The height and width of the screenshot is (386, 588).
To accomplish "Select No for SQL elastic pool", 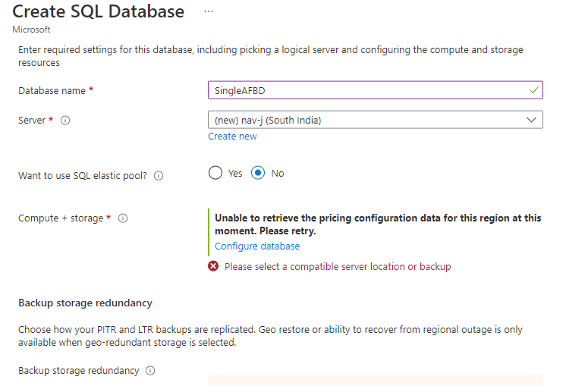I will (x=258, y=173).
